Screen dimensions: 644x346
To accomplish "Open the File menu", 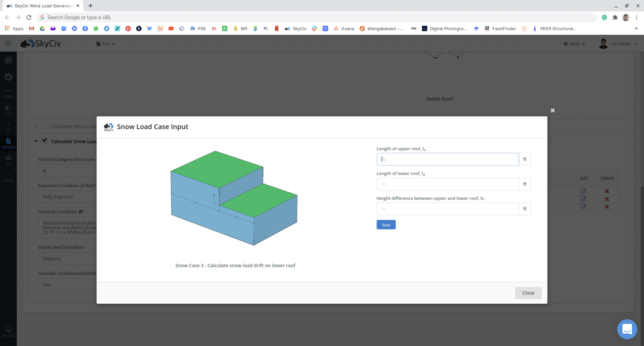I will click(106, 44).
